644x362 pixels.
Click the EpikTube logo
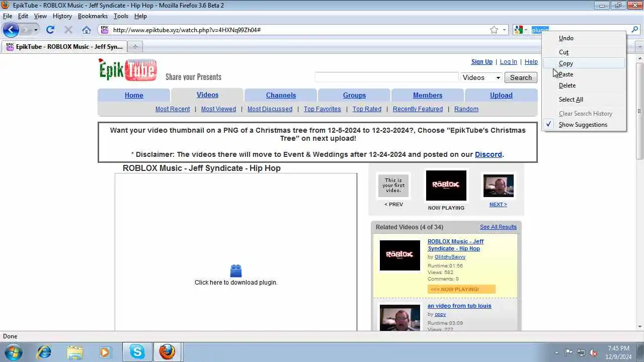click(x=128, y=69)
